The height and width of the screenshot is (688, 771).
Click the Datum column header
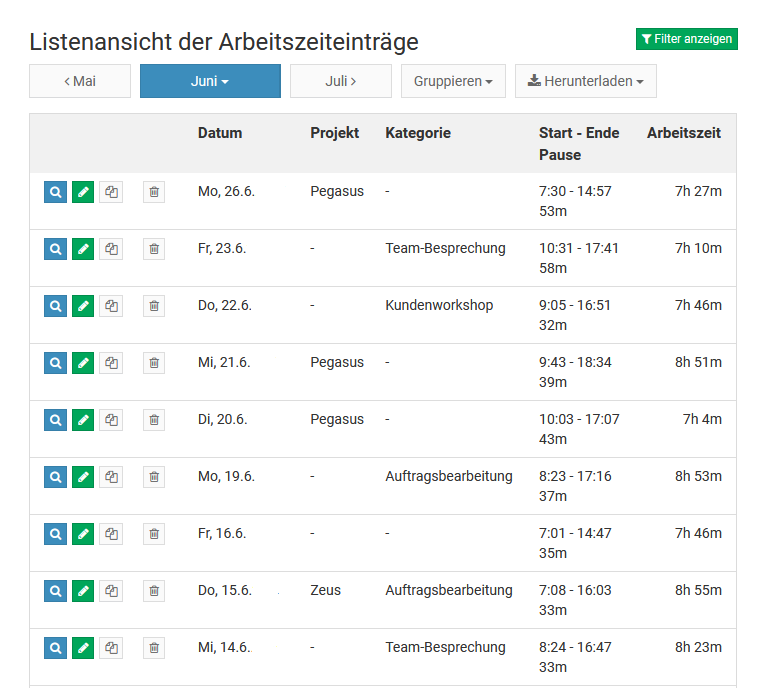tap(220, 133)
